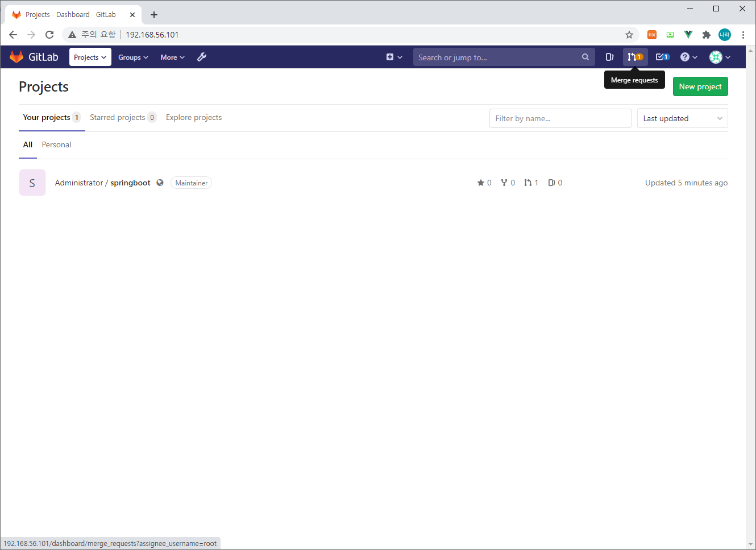Click browser Back arrow

[x=13, y=35]
